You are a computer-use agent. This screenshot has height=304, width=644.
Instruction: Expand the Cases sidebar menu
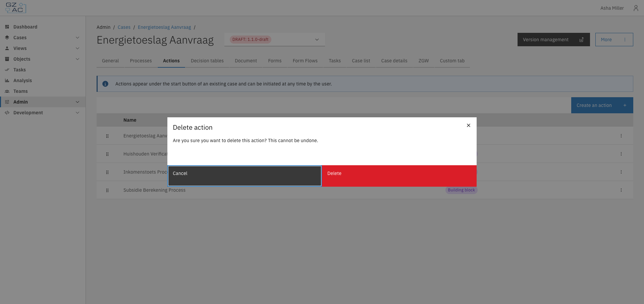(77, 38)
